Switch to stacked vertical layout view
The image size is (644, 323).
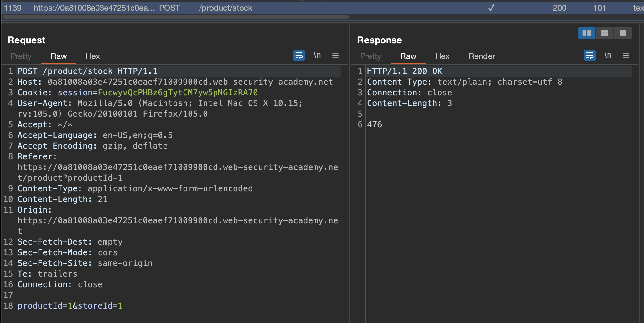click(x=605, y=33)
